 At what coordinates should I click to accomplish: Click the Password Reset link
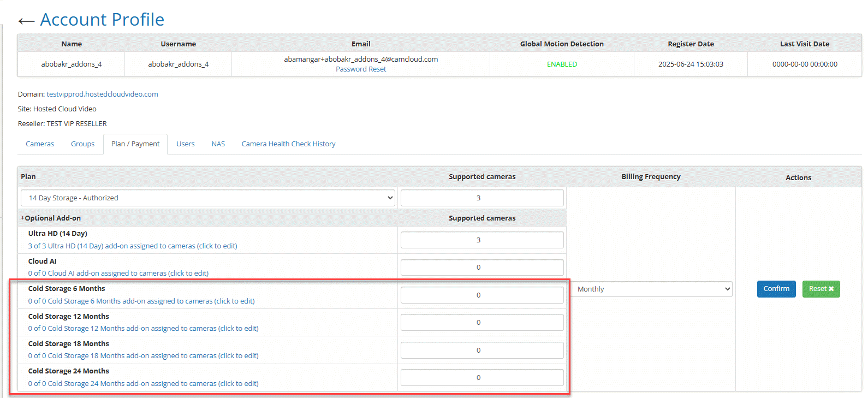click(x=361, y=69)
